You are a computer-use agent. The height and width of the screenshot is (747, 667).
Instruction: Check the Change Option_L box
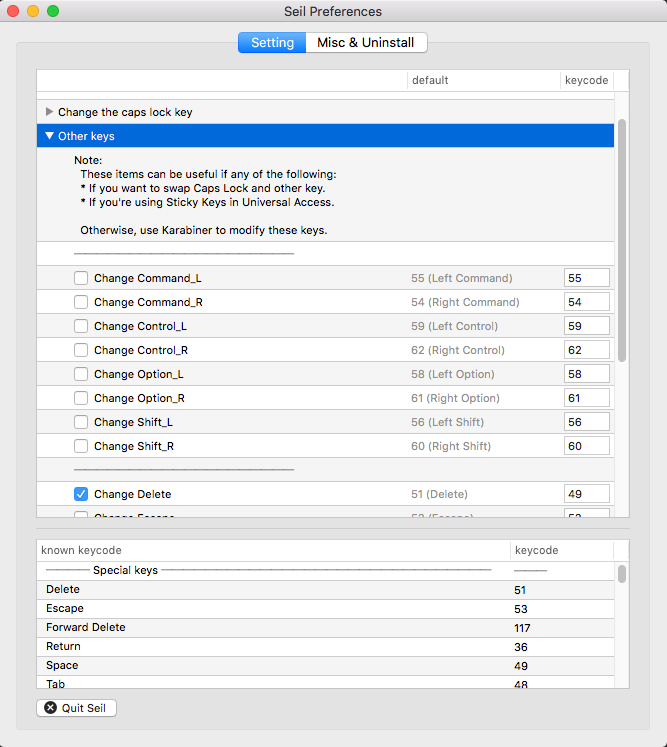click(81, 374)
